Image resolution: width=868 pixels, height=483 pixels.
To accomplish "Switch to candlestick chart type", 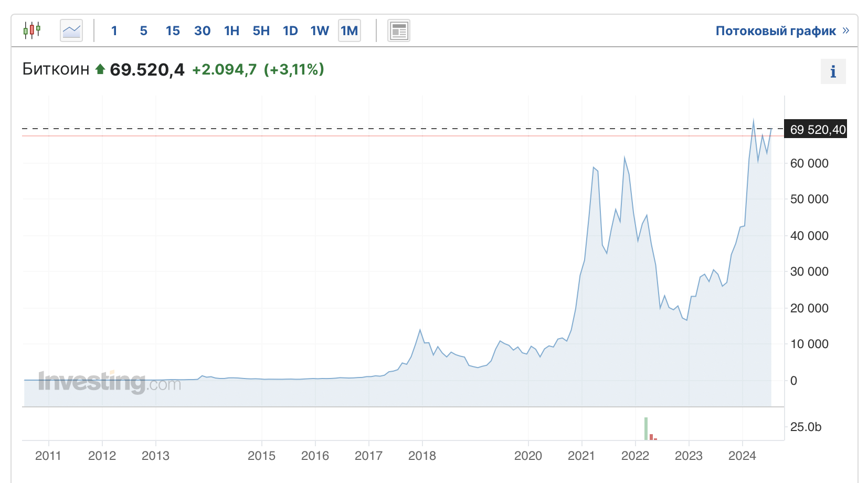I will point(32,30).
